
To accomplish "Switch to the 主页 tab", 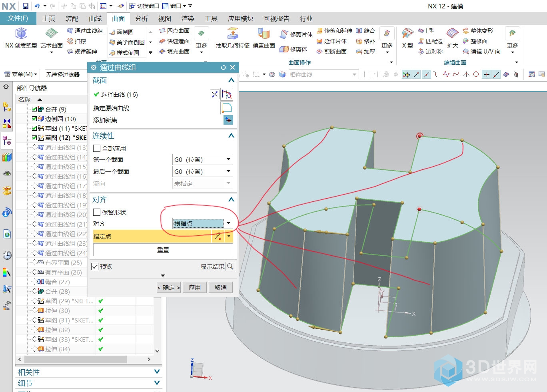I will tap(49, 19).
